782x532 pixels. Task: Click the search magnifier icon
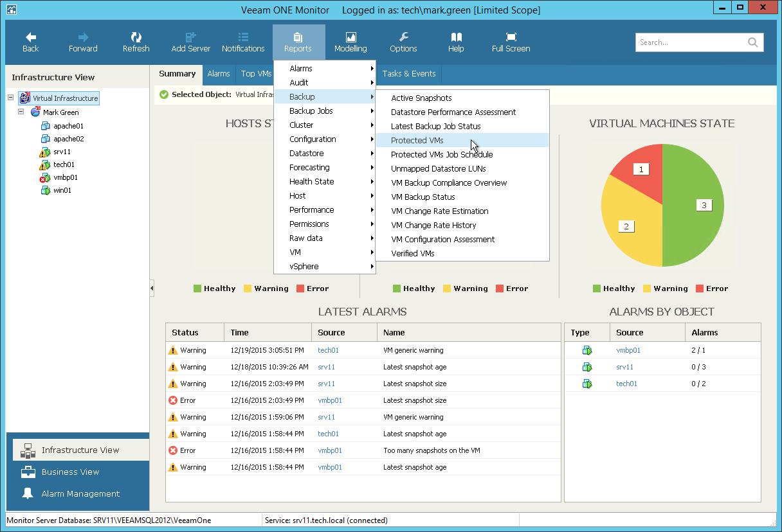pos(753,42)
